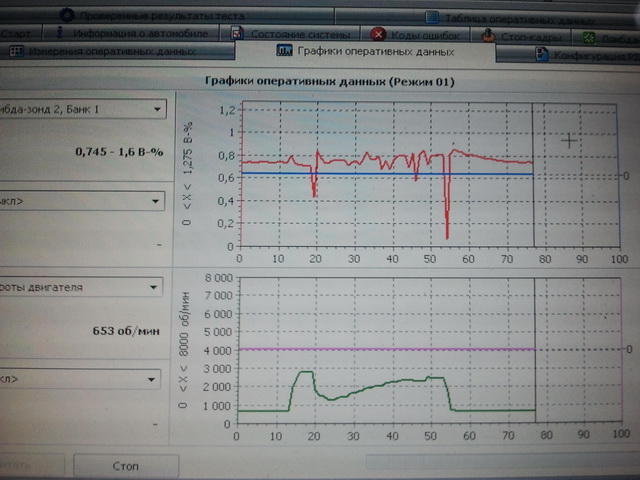Click the green icon at far right of tab row
The width and height of the screenshot is (640, 480).
pyautogui.click(x=591, y=37)
